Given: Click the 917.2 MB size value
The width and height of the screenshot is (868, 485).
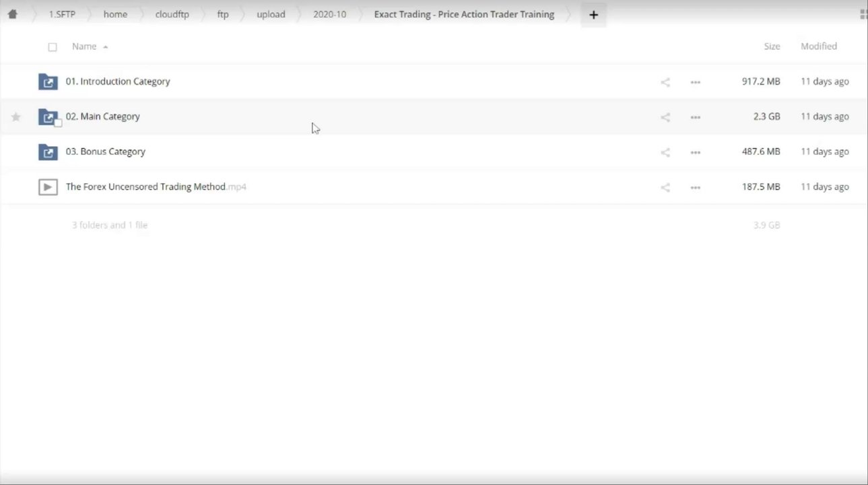Looking at the screenshot, I should 761,82.
